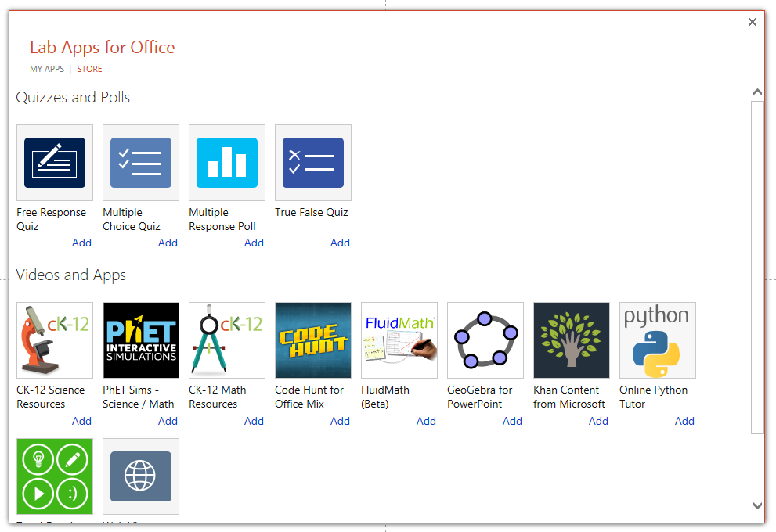Add GeoGebra for PowerPoint
Screen dimensions: 776x532
512,421
